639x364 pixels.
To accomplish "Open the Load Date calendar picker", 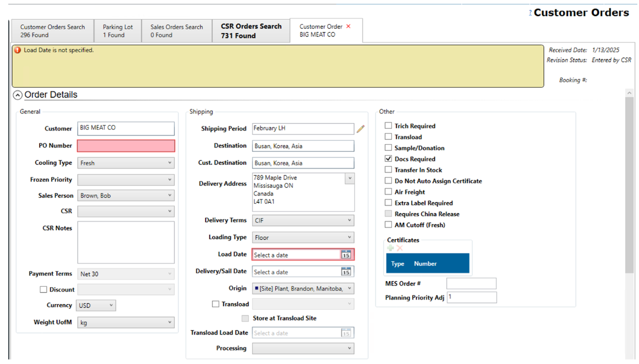I will 346,255.
